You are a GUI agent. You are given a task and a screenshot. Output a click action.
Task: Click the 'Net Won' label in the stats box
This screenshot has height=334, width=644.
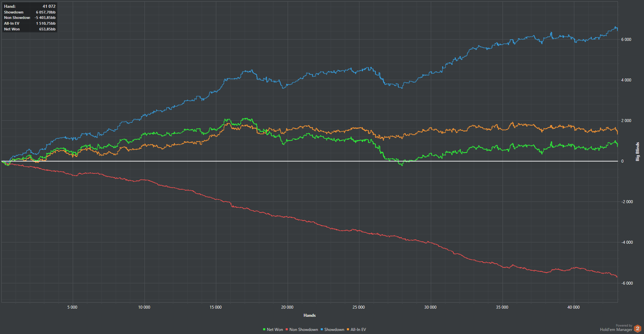point(12,29)
